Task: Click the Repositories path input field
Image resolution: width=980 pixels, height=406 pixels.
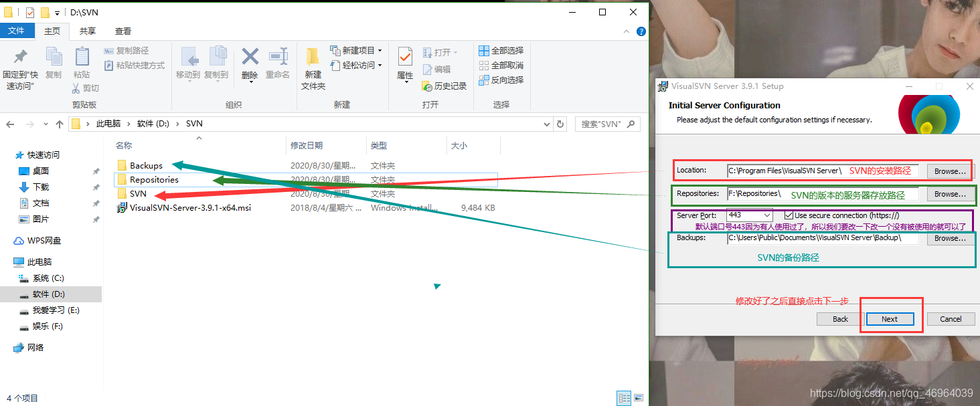Action: 823,194
